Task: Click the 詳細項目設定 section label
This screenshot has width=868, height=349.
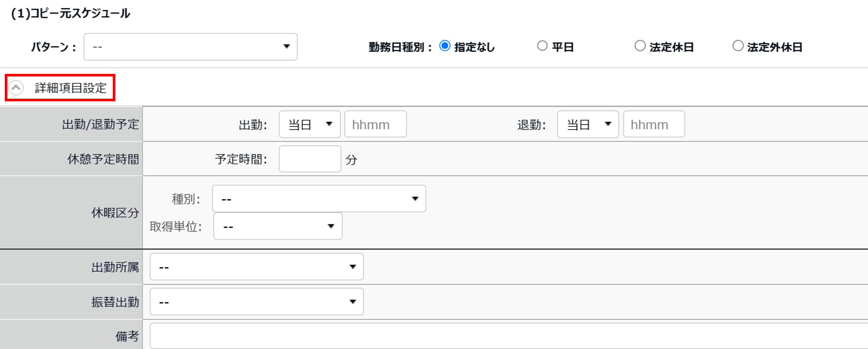Action: coord(71,88)
